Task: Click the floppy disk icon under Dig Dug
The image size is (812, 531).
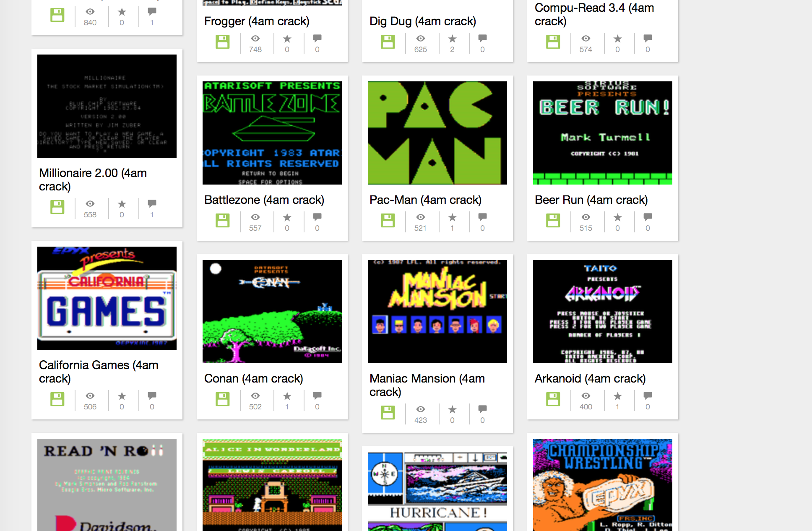Action: (x=388, y=42)
